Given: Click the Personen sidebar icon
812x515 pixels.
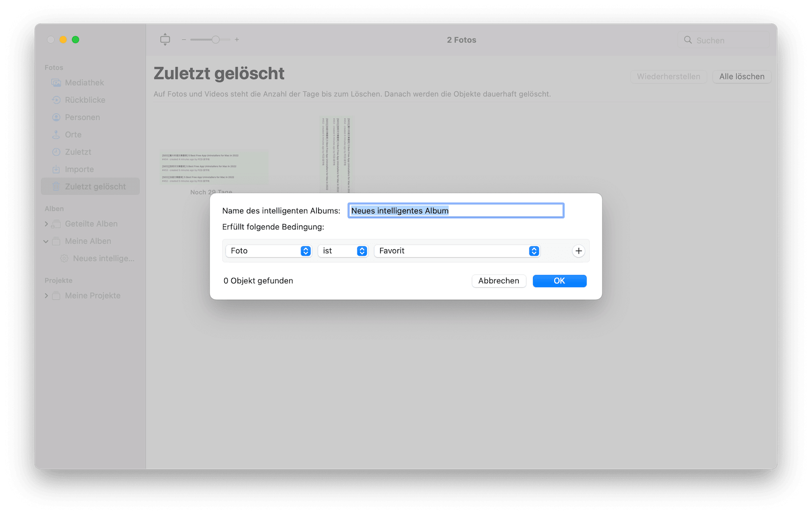Looking at the screenshot, I should coord(56,117).
